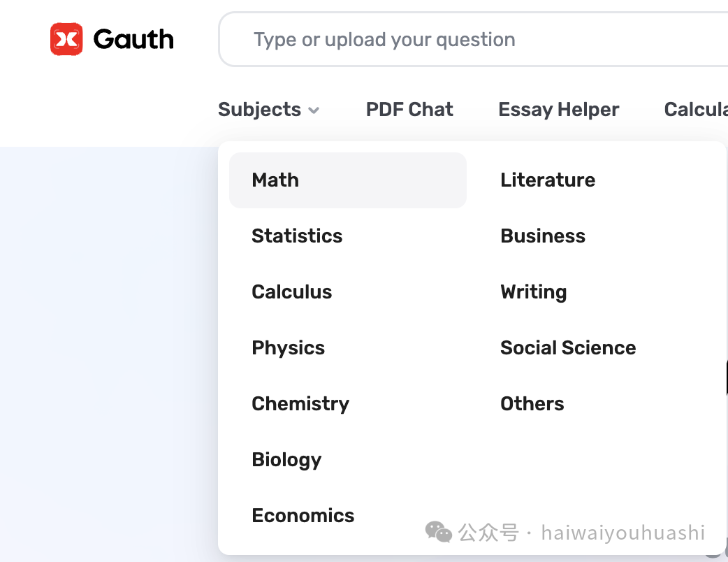728x562 pixels.
Task: Select Others in the subjects menu
Action: [x=597, y=403]
